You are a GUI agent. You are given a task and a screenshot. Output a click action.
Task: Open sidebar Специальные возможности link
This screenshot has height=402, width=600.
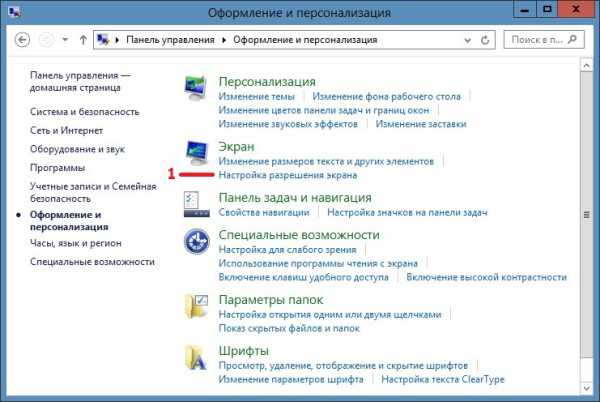pyautogui.click(x=93, y=262)
